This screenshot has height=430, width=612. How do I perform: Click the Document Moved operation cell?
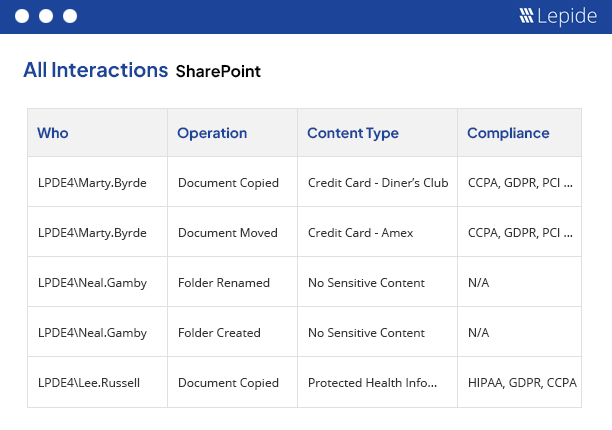pos(227,233)
